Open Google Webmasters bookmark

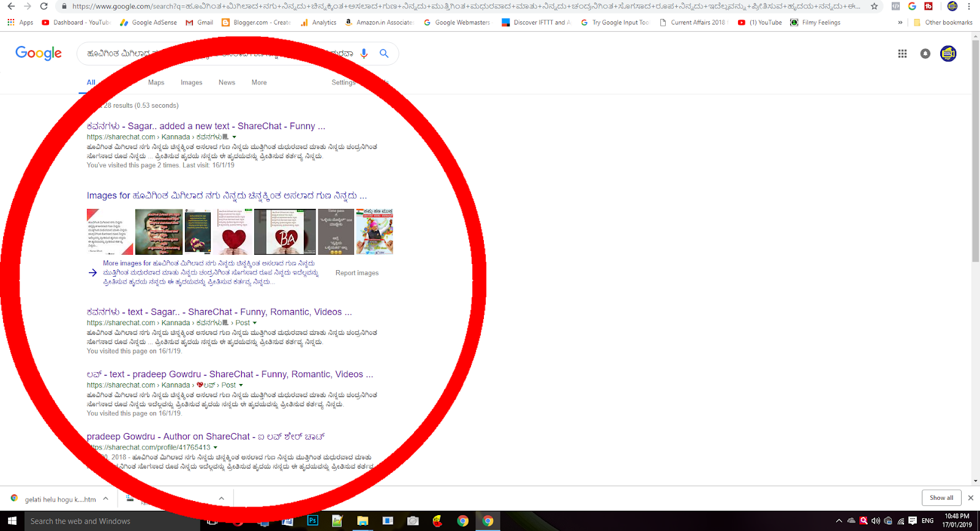[x=457, y=22]
